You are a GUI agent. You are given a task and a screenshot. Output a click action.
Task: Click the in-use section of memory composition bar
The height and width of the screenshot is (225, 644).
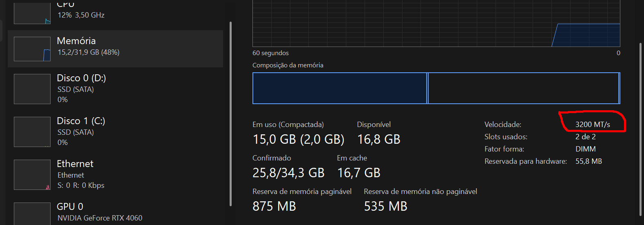point(339,88)
